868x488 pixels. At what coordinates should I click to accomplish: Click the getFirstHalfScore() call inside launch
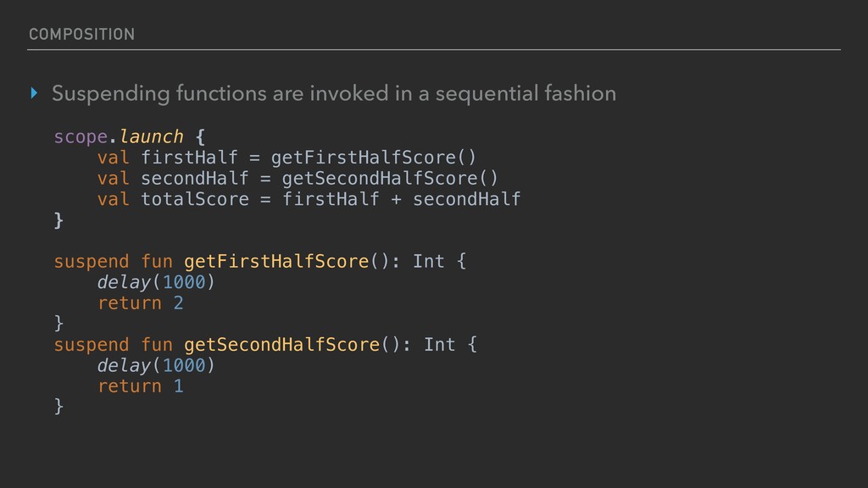pos(379,158)
